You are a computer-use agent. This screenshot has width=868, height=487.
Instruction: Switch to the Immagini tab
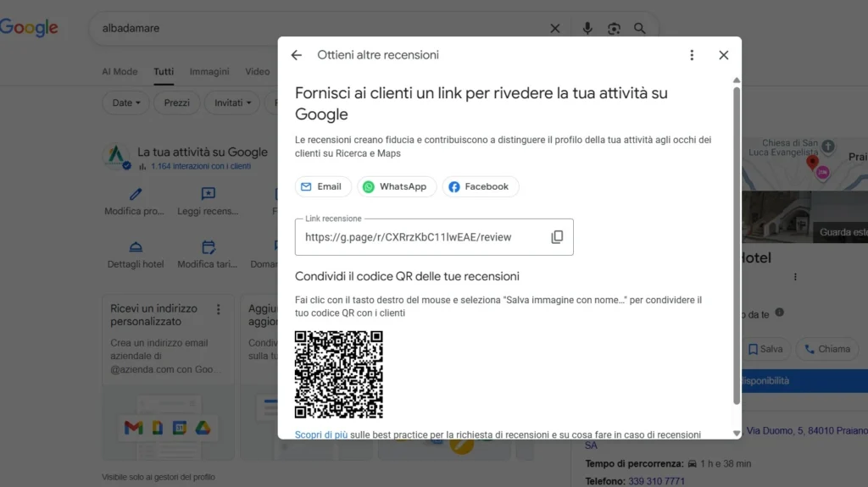click(209, 71)
